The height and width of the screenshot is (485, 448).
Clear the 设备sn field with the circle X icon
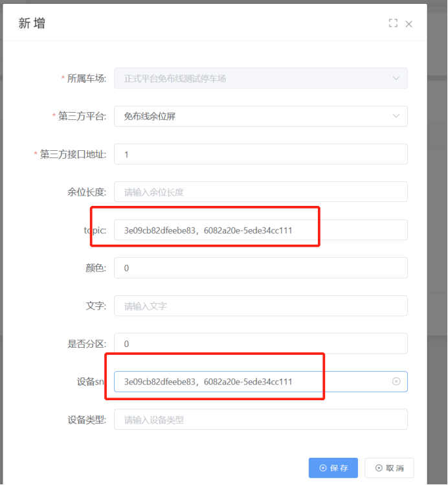tap(396, 381)
